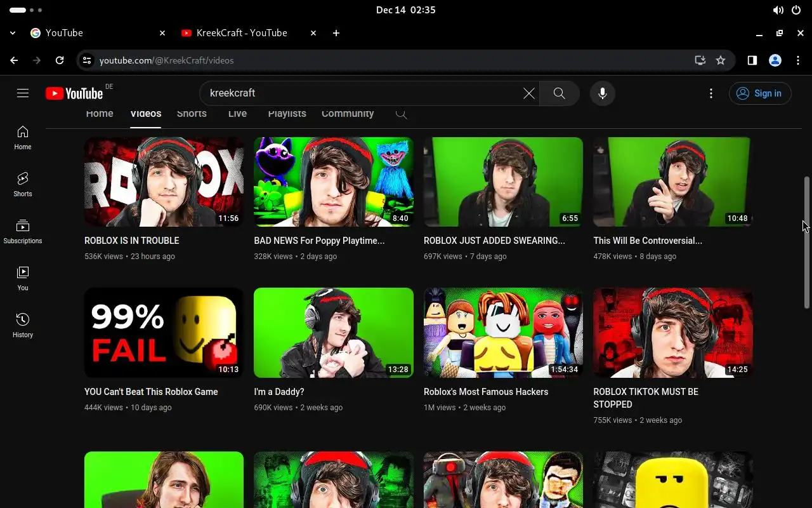Screen dimensions: 812x508
Task: Close the first YouTube tab
Action: (x=162, y=33)
